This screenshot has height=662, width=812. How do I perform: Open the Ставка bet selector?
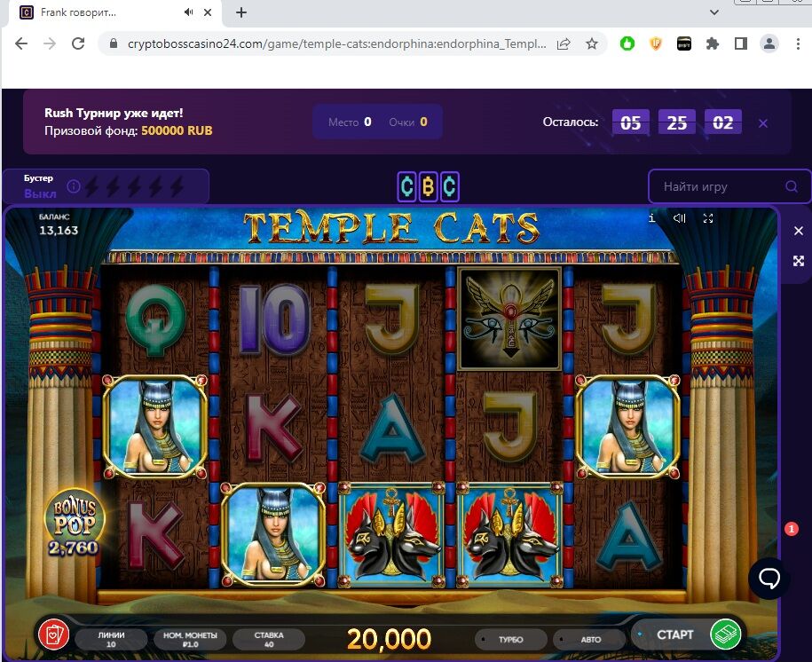pyautogui.click(x=269, y=639)
